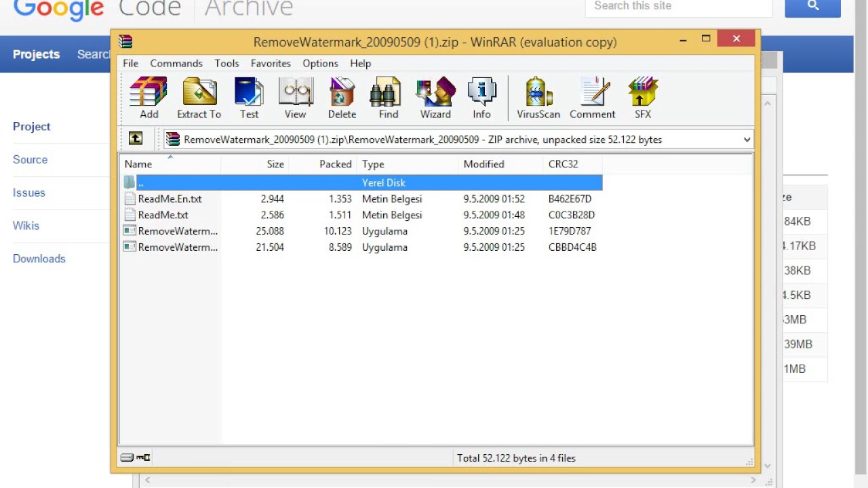Click the 21.504-byte application file icon
This screenshot has height=488, width=868.
(x=130, y=247)
